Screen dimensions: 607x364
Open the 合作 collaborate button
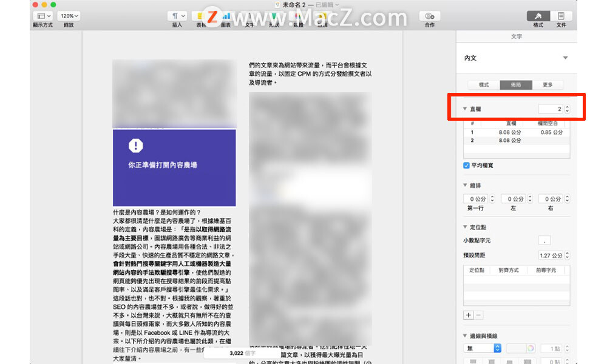coord(430,16)
